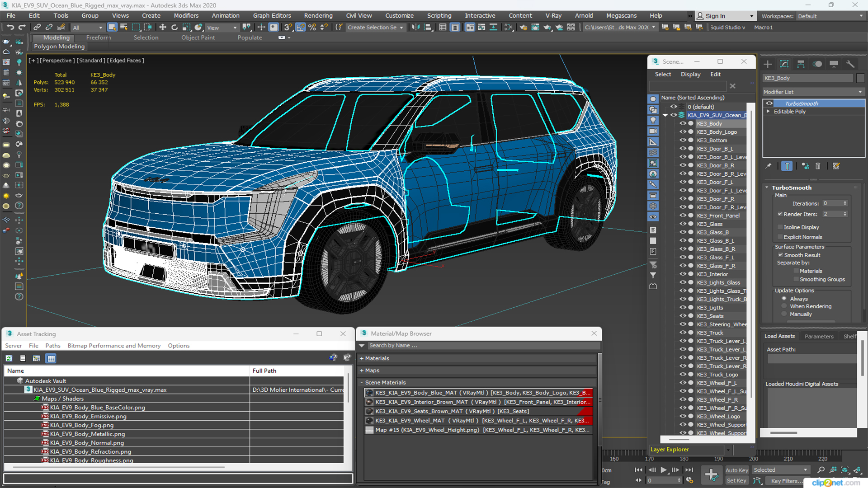Screen dimensions: 868x488
Task: Hide KE3_Body_Logo with its eye icon
Action: (x=683, y=132)
